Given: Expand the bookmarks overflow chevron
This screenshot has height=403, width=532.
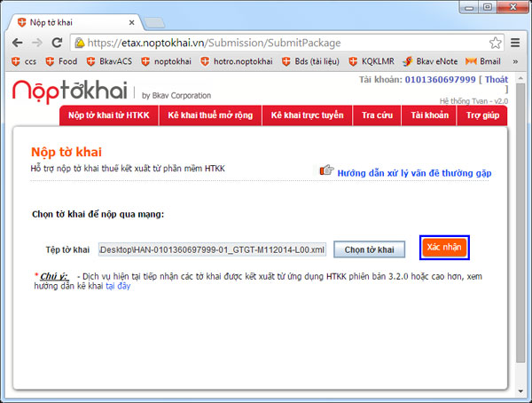Looking at the screenshot, I should [x=515, y=62].
